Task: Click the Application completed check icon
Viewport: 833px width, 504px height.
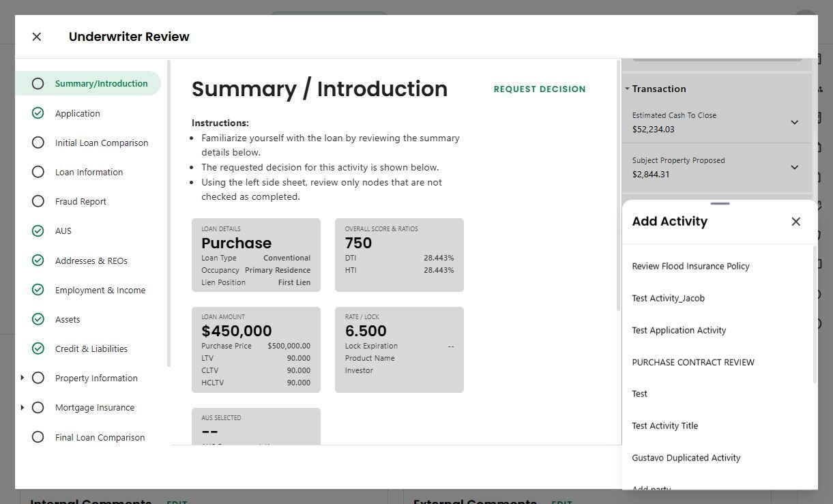Action: coord(38,113)
